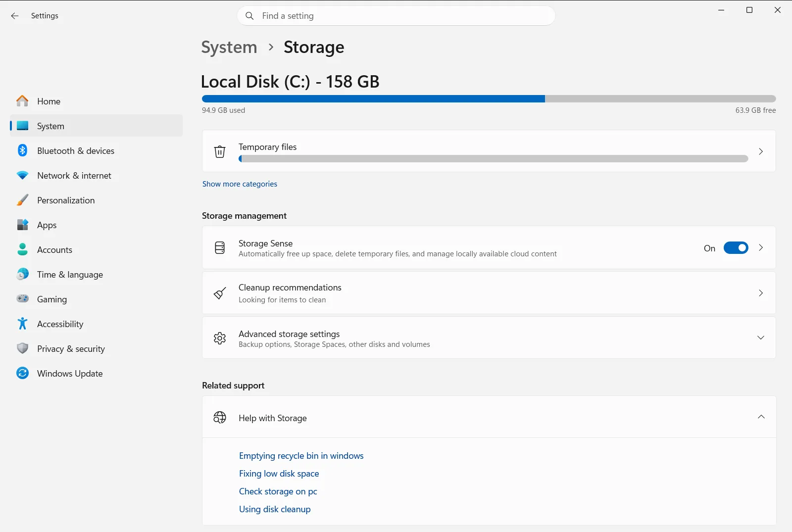Viewport: 792px width, 532px height.
Task: Click the Accessibility figure icon
Action: click(22, 324)
